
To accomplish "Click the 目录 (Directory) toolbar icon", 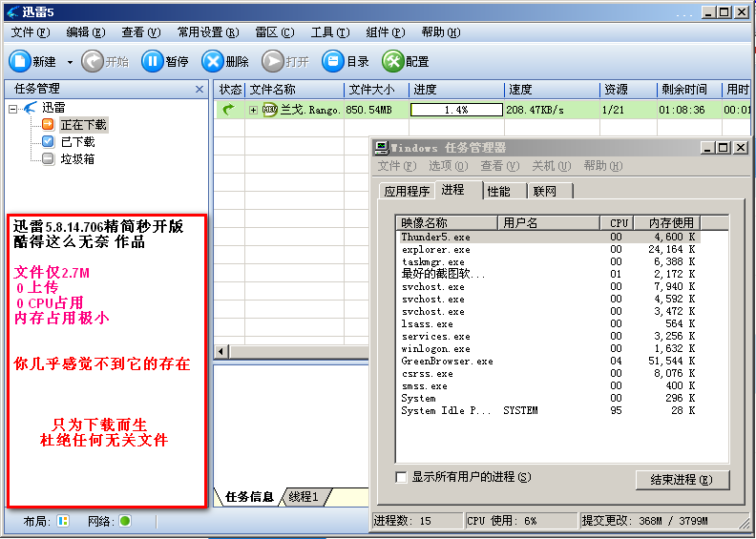I will tap(333, 62).
